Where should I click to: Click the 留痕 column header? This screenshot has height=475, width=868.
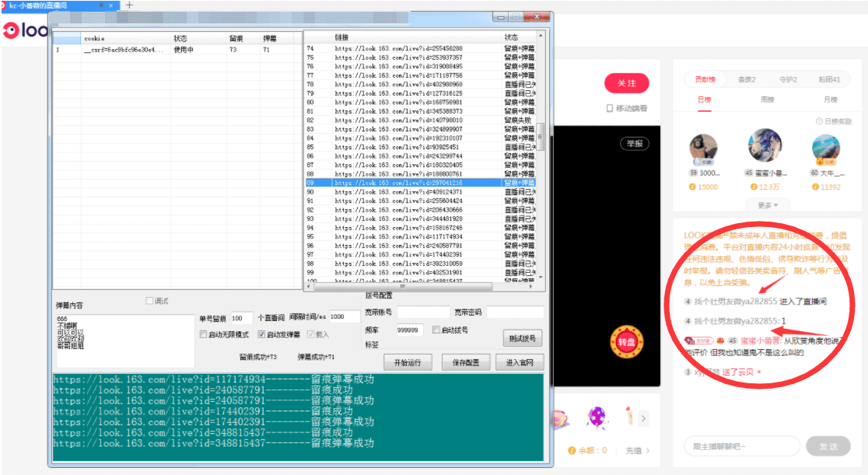[x=243, y=38]
